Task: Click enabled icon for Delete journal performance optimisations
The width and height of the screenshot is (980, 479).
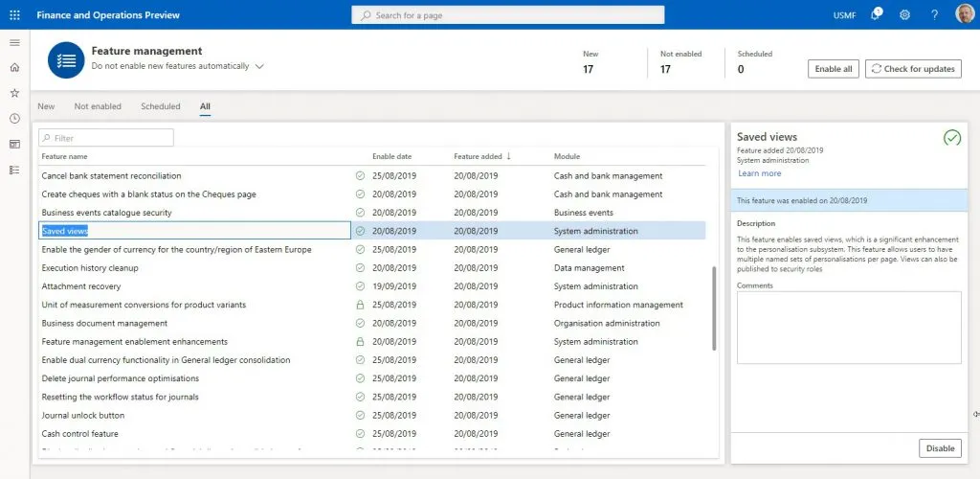Action: tap(360, 378)
